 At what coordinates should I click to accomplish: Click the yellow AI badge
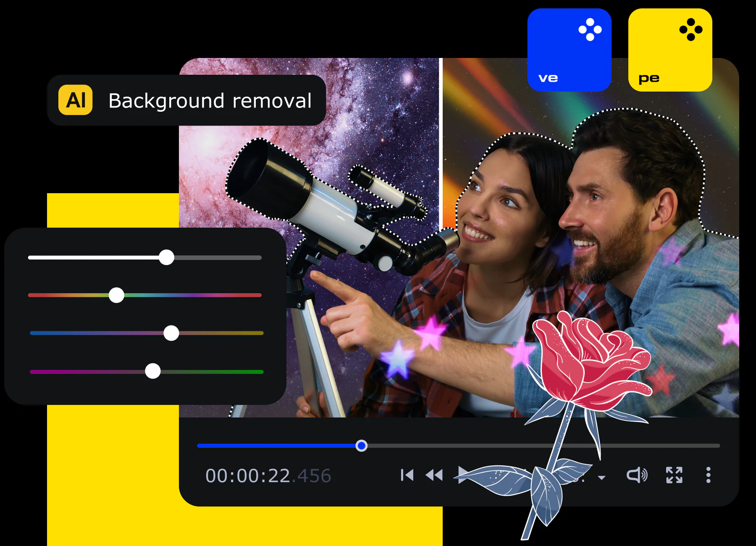click(76, 100)
